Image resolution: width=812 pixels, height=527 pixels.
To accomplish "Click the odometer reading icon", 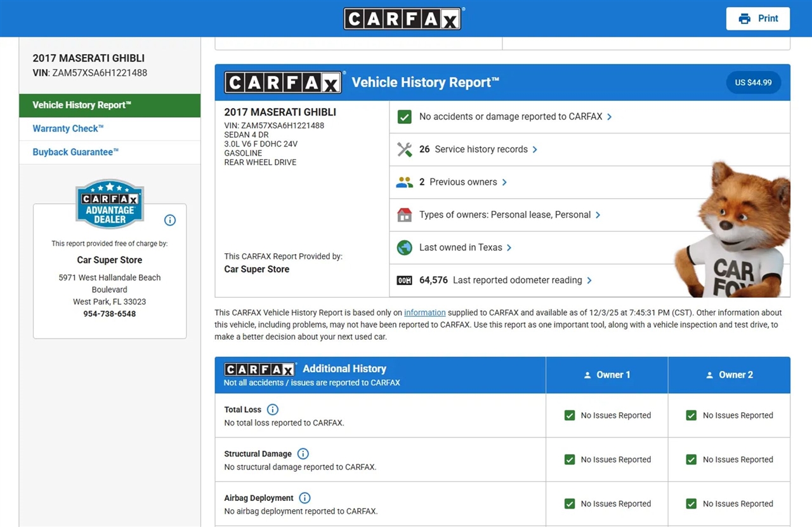I will [404, 280].
